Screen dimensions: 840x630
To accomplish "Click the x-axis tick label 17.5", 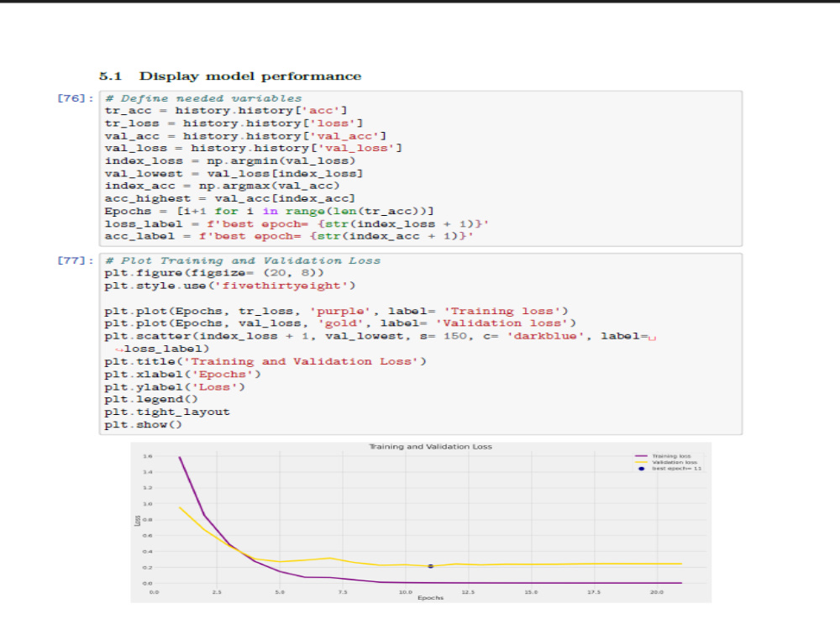I will pyautogui.click(x=594, y=592).
